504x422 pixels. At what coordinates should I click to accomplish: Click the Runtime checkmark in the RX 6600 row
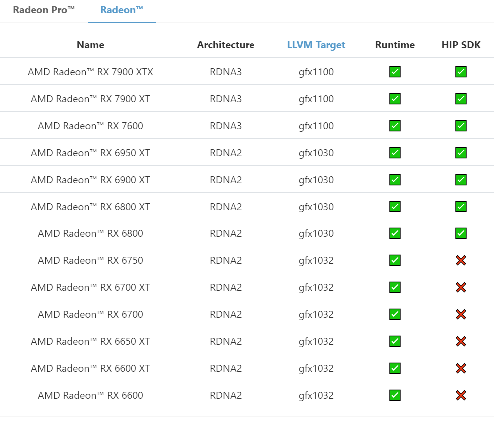click(395, 396)
